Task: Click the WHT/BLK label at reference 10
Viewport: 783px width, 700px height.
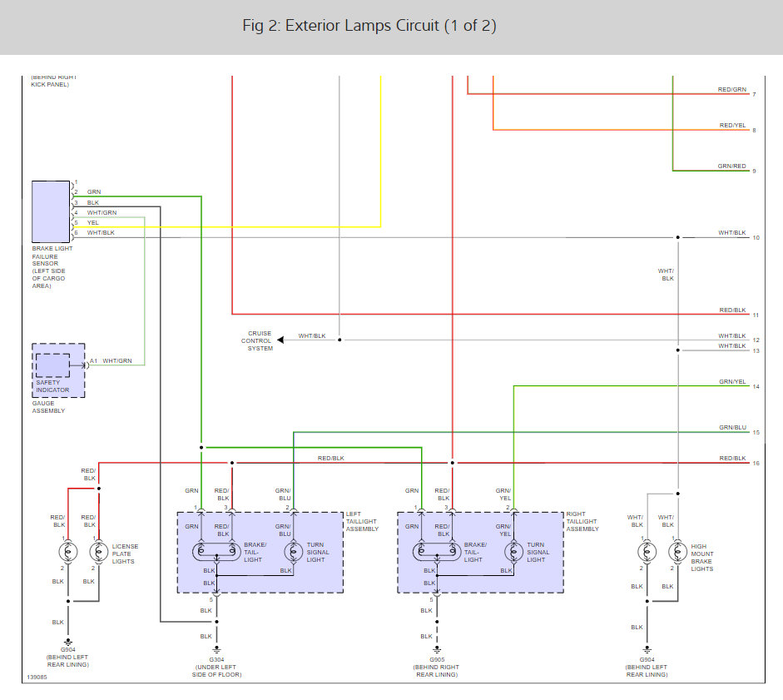Action: (x=732, y=232)
